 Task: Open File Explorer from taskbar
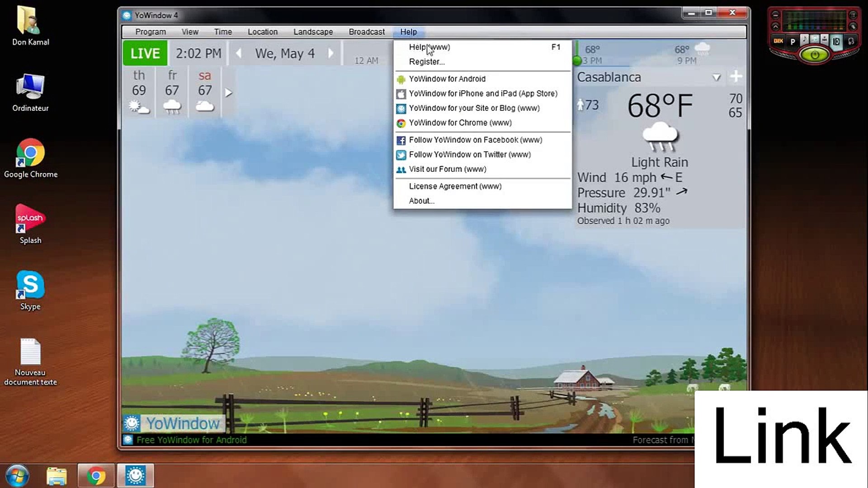click(57, 476)
